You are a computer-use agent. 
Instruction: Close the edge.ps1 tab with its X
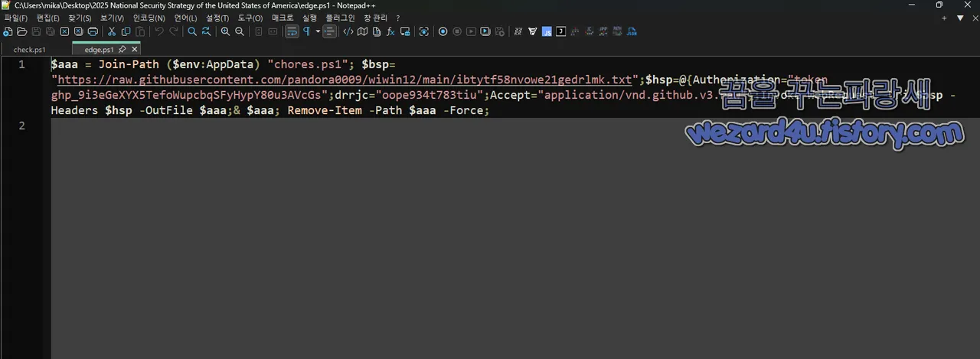135,49
